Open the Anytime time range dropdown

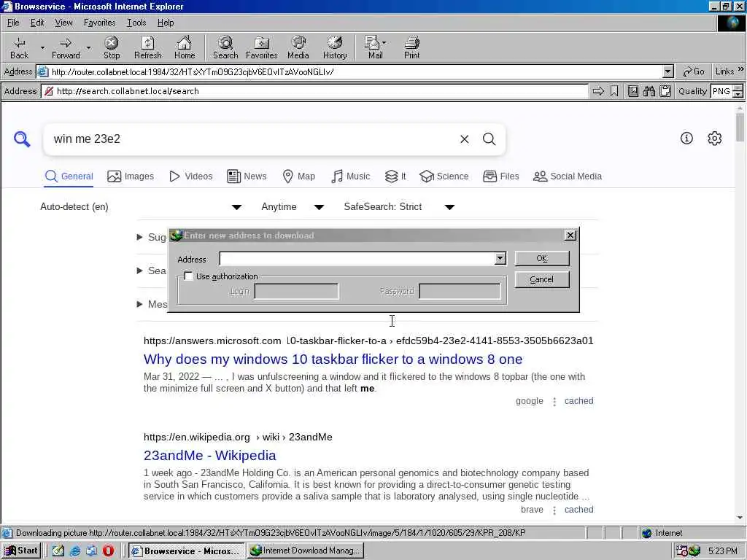tap(293, 206)
